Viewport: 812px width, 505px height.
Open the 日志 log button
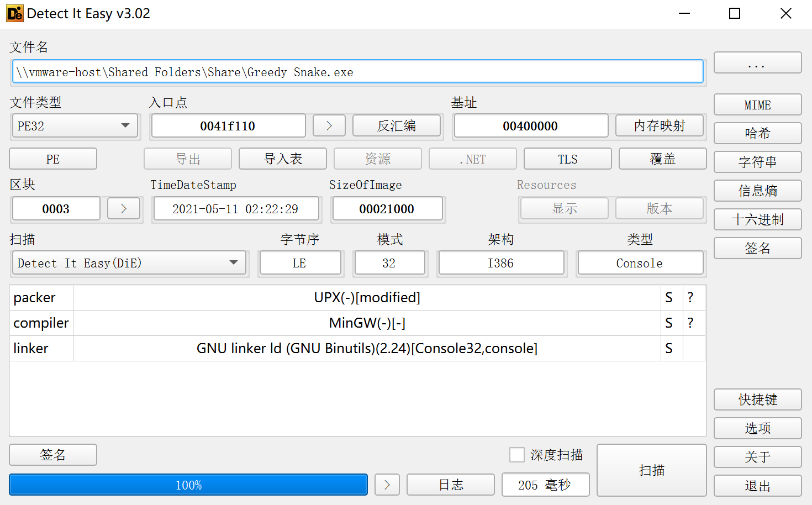click(451, 485)
